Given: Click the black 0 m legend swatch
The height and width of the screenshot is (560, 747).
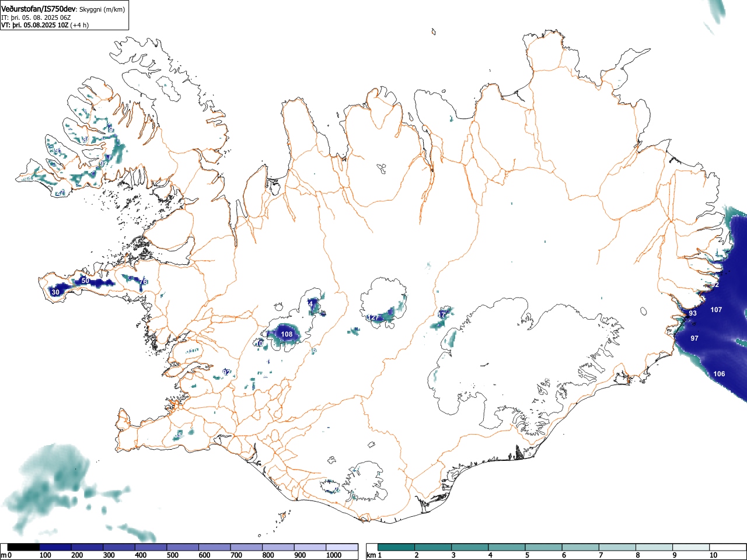Looking at the screenshot, I should point(23,547).
